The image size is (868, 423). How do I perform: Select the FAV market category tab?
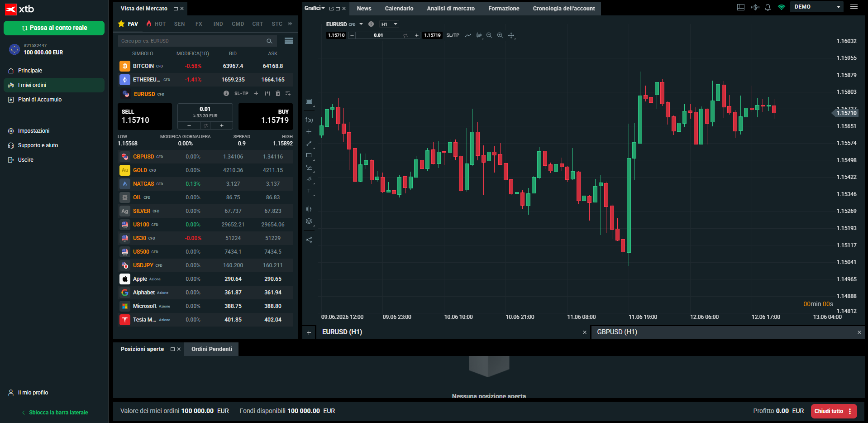pos(129,24)
